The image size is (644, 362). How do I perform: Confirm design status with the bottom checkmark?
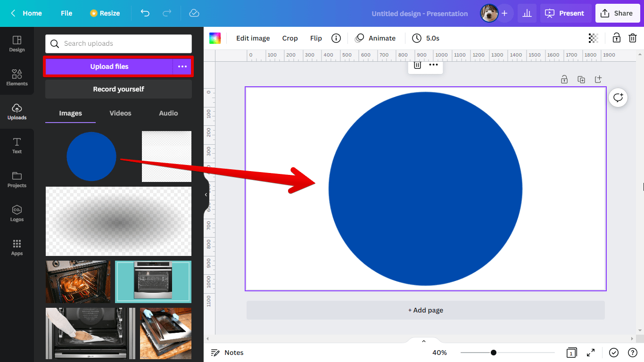(x=614, y=352)
